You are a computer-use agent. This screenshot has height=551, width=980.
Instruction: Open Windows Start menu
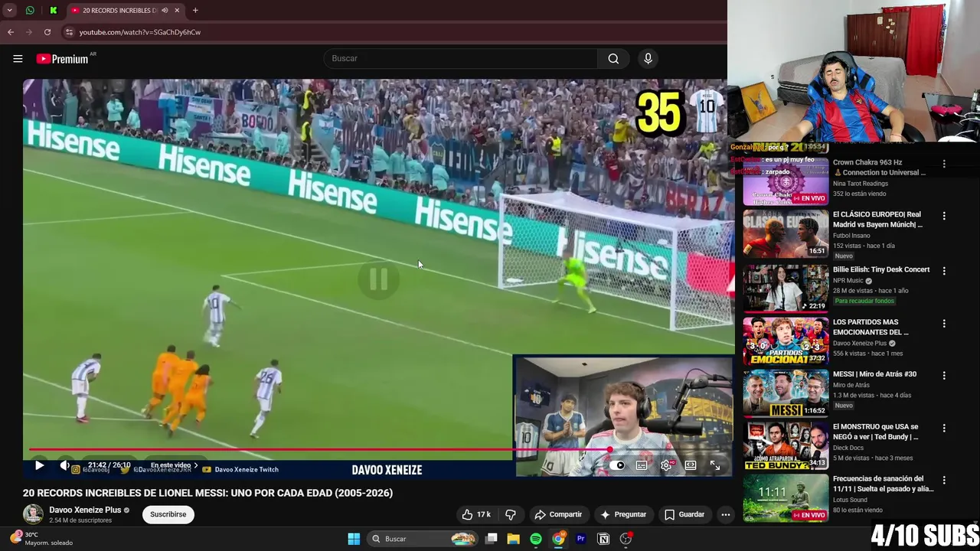coord(354,539)
